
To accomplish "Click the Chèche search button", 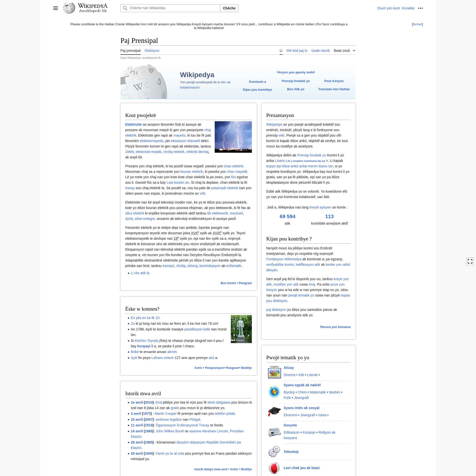I will pyautogui.click(x=229, y=8).
